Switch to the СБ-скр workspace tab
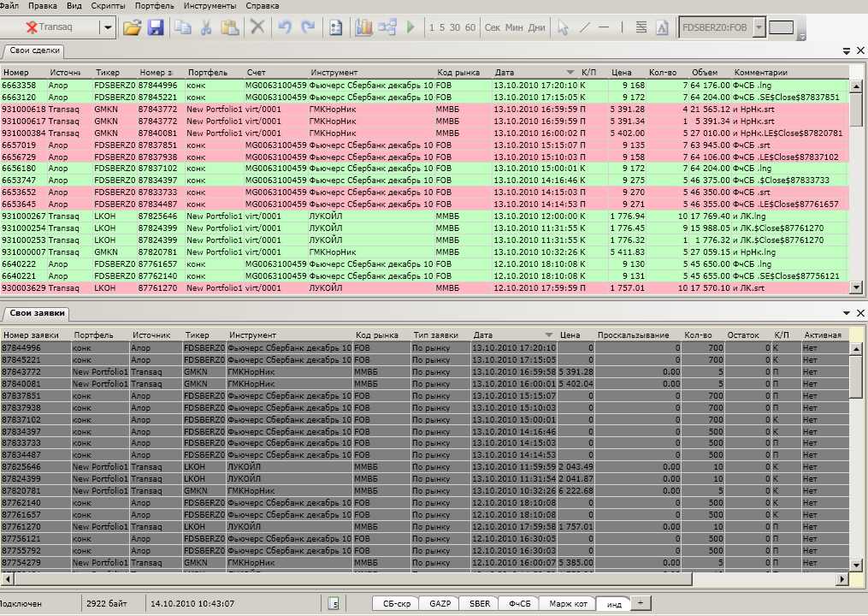Screen dimensions: 868x616 pyautogui.click(x=396, y=604)
